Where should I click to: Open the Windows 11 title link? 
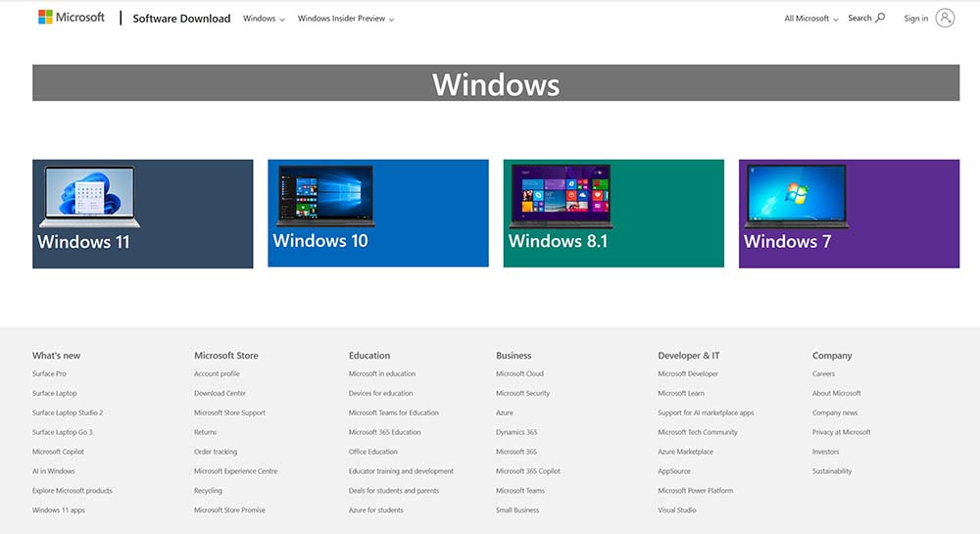[x=83, y=242]
